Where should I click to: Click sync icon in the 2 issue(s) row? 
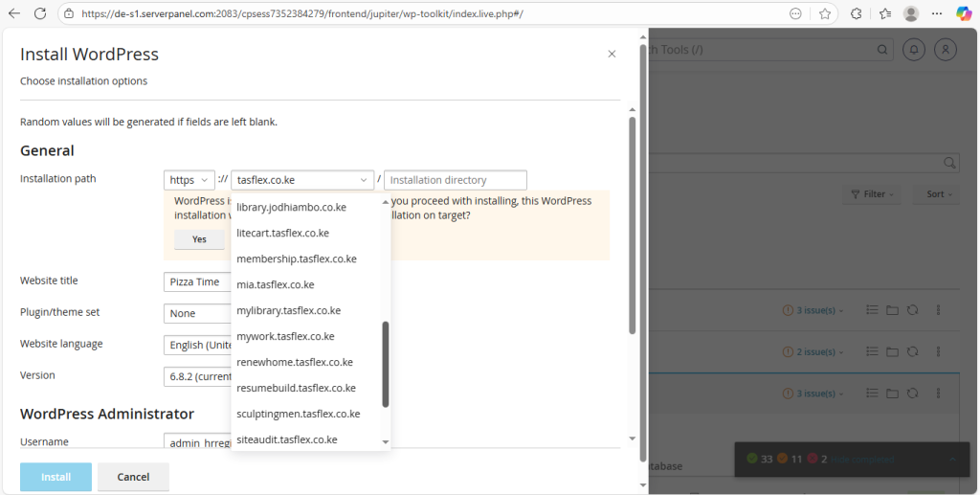[x=913, y=351]
